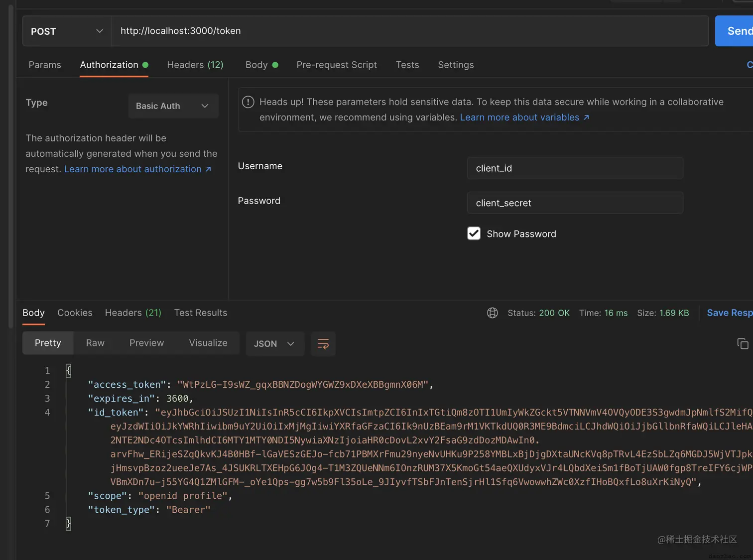
Task: Copy the response body with the copy icon
Action: pos(743,343)
